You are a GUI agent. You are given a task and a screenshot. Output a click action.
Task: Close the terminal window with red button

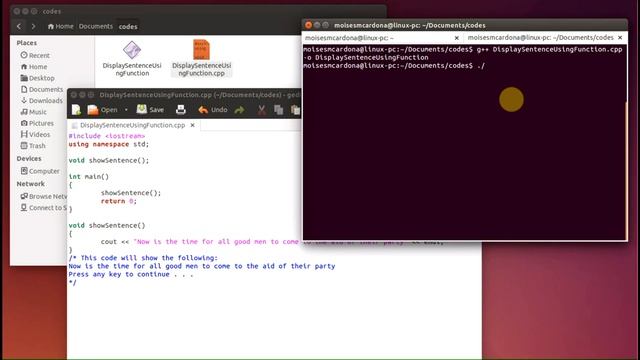click(309, 25)
